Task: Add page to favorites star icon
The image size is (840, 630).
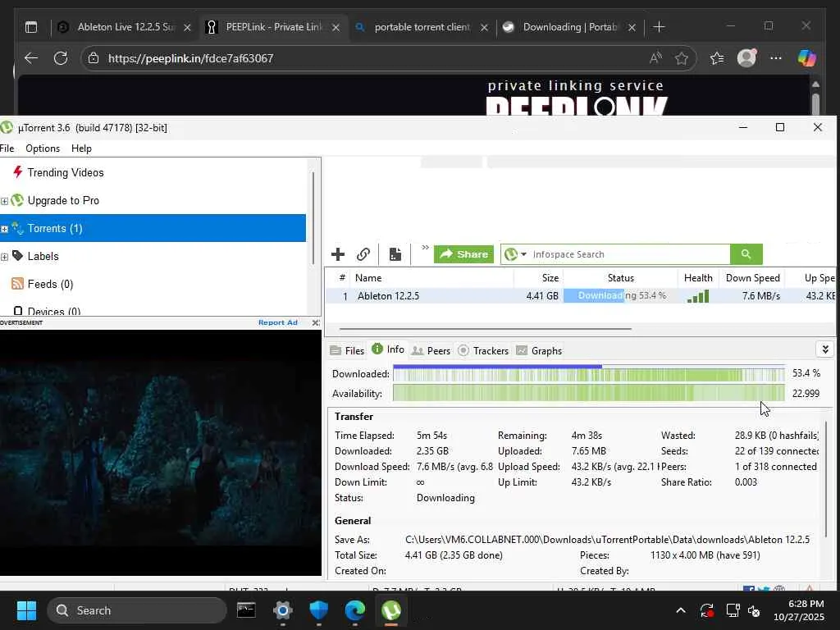Action: (x=682, y=58)
